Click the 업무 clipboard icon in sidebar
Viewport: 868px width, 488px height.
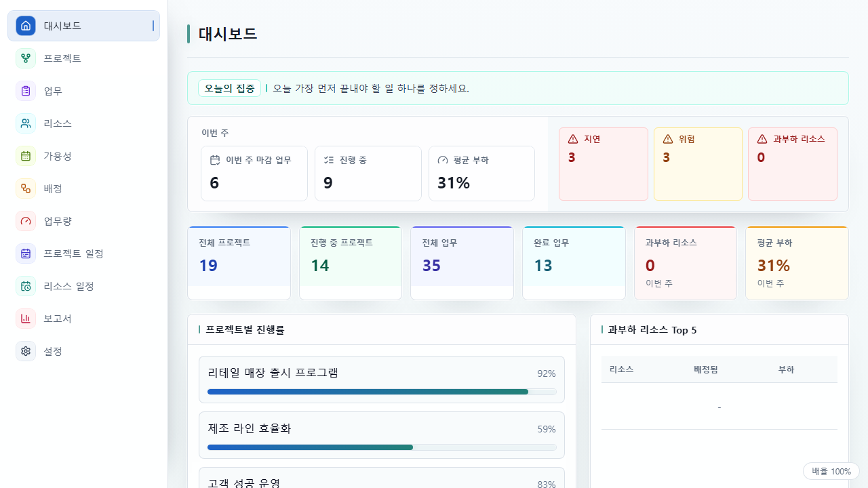(x=26, y=91)
